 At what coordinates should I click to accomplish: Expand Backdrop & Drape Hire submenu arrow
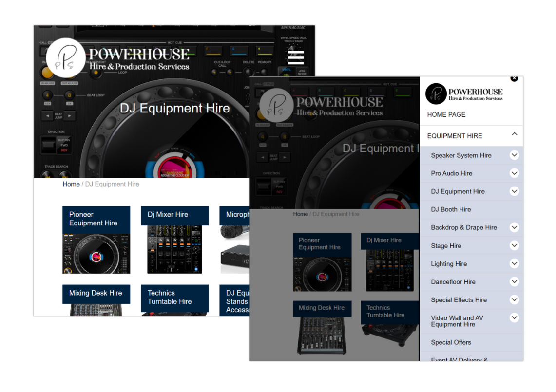[514, 227]
